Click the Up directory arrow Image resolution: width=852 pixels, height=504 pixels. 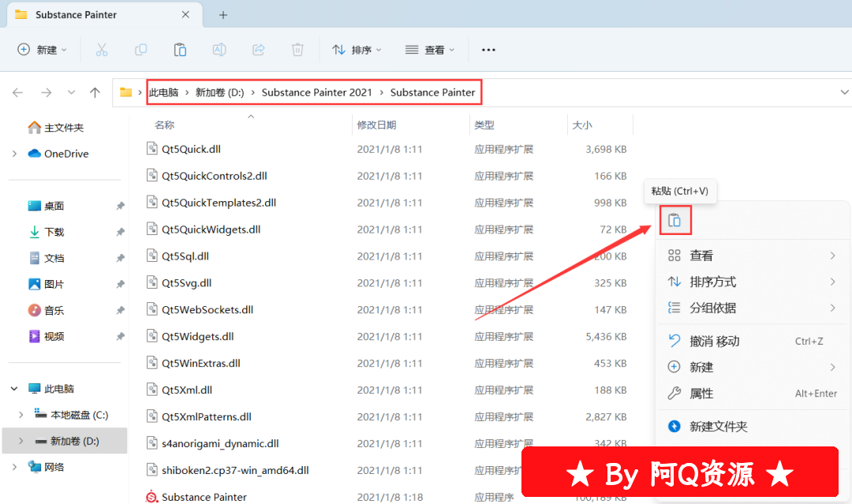pos(95,92)
